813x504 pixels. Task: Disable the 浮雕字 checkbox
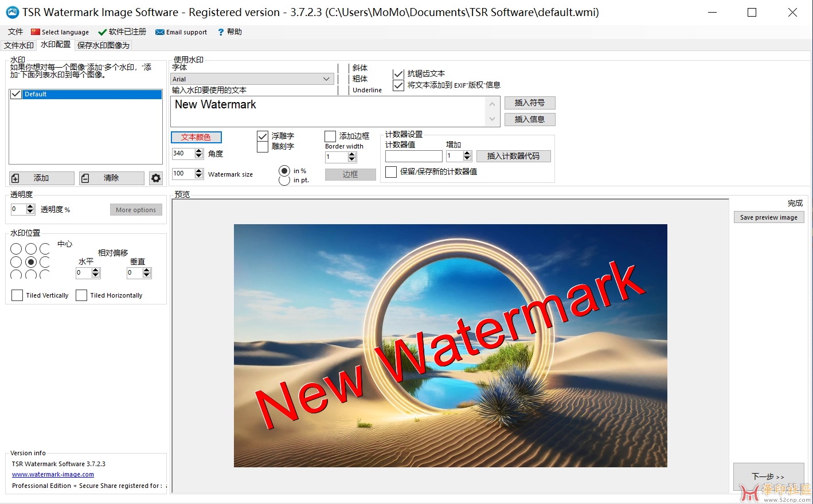pyautogui.click(x=263, y=136)
